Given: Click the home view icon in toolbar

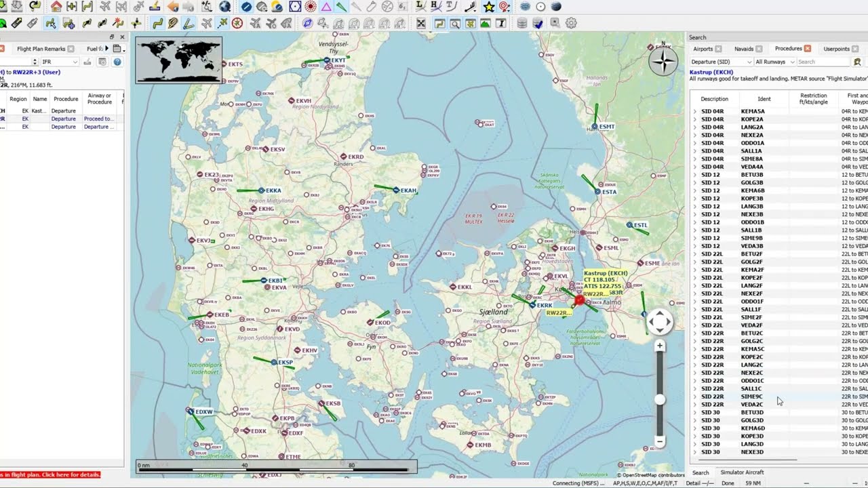Looking at the screenshot, I should (56, 7).
